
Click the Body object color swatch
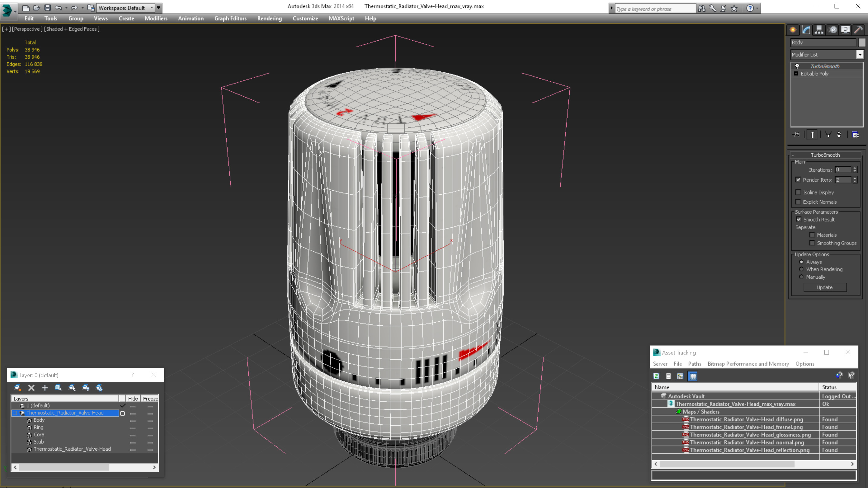862,42
